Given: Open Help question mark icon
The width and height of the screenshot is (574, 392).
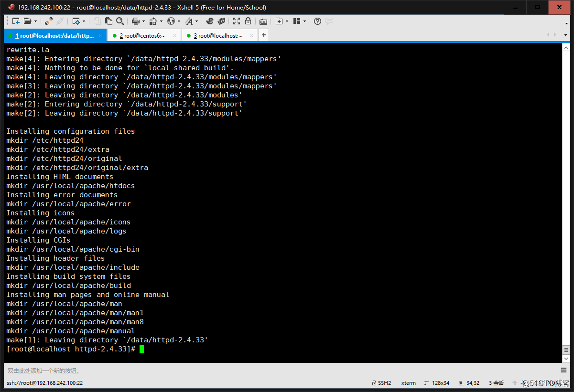Looking at the screenshot, I should tap(317, 21).
